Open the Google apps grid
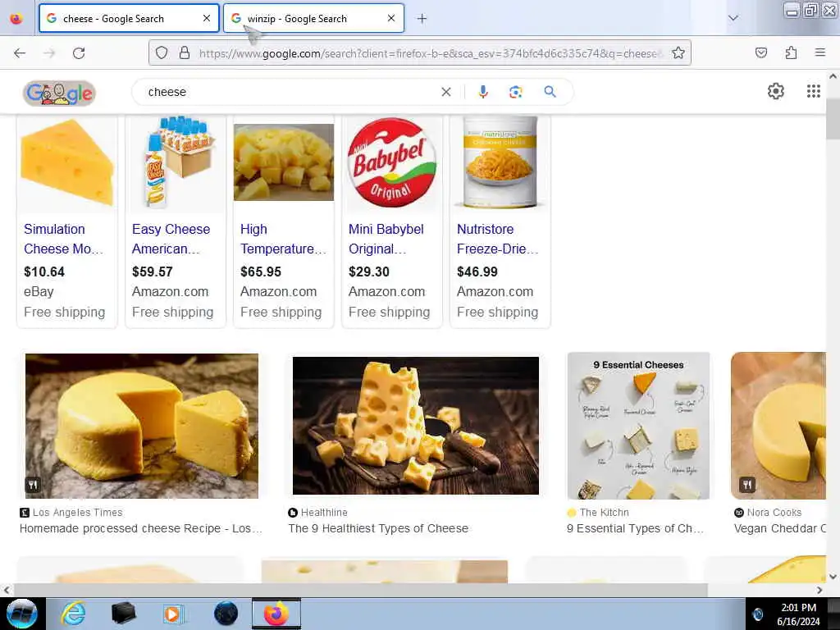 [814, 92]
